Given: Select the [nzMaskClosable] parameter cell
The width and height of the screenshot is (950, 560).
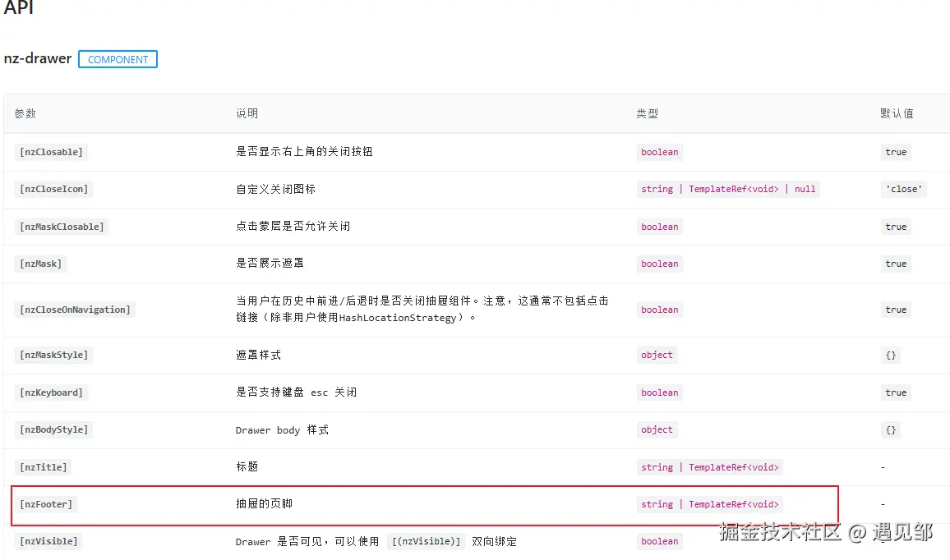Looking at the screenshot, I should pos(61,227).
